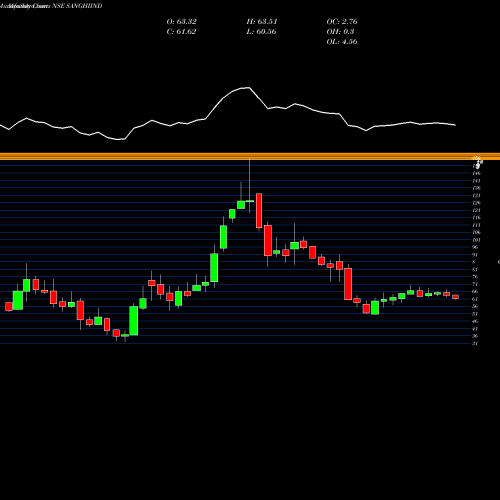Click the candle with the highest upper wick
Viewport: 500px width, 500px height.
click(x=250, y=201)
